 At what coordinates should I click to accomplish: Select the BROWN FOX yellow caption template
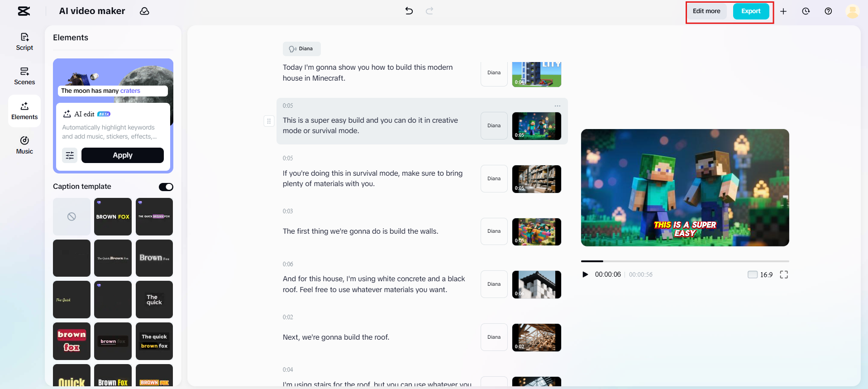(x=113, y=216)
